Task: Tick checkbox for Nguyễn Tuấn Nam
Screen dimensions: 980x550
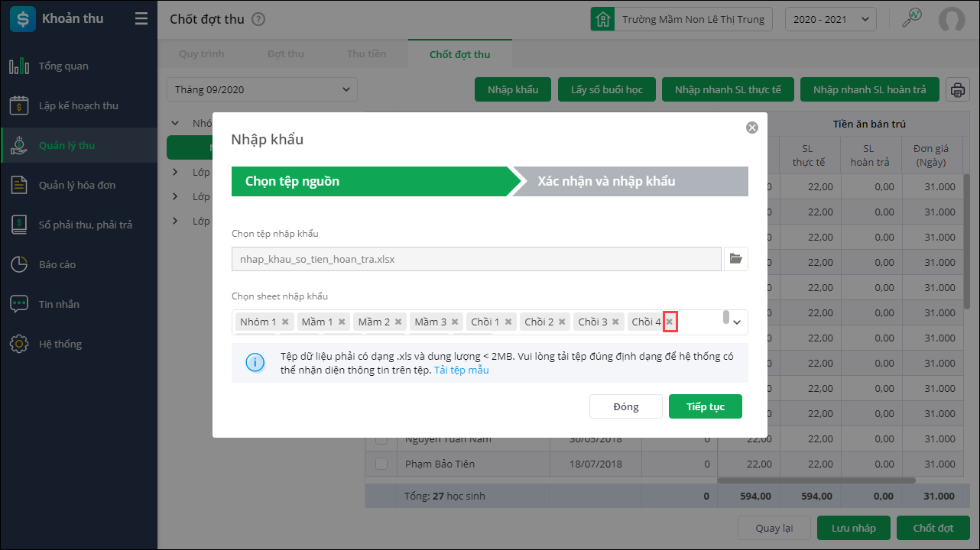Action: pos(381,439)
